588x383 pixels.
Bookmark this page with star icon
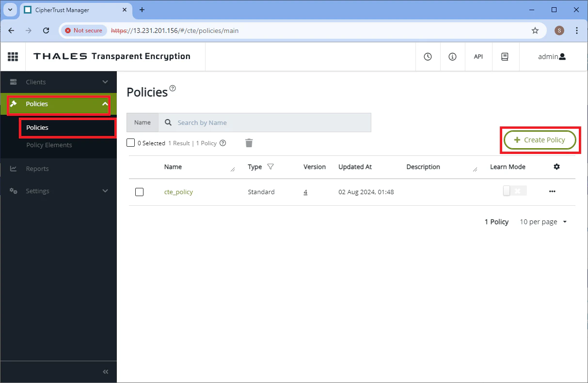point(535,31)
